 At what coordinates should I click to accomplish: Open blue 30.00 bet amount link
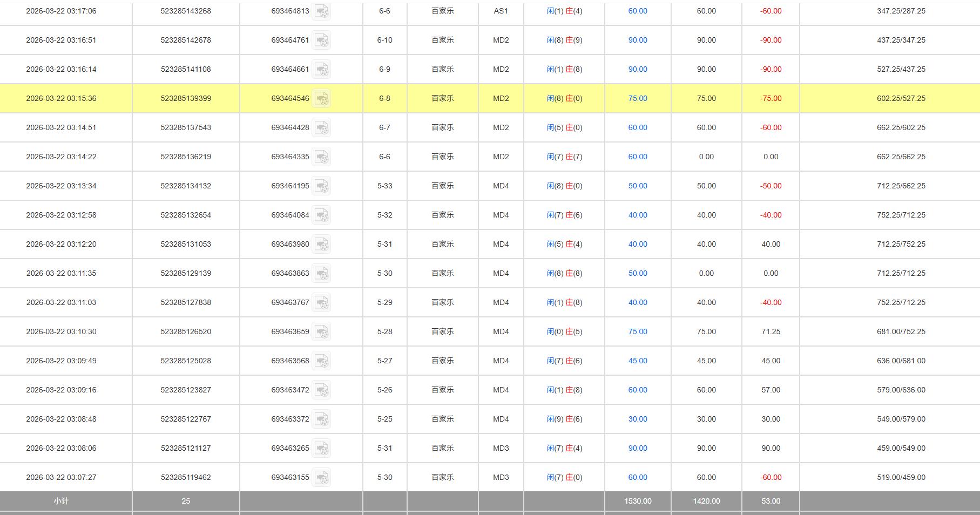(637, 419)
